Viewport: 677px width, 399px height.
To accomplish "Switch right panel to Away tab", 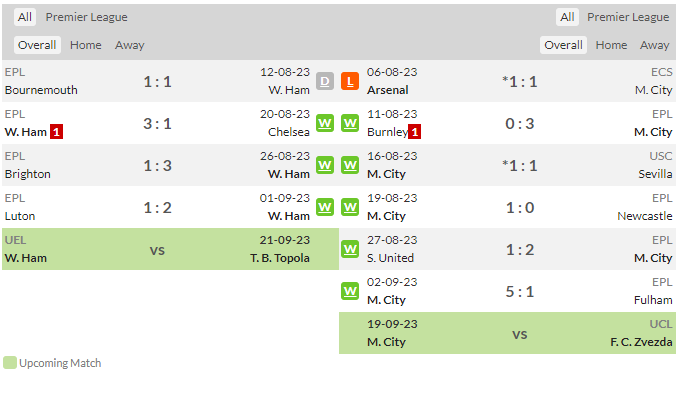I will pyautogui.click(x=655, y=45).
